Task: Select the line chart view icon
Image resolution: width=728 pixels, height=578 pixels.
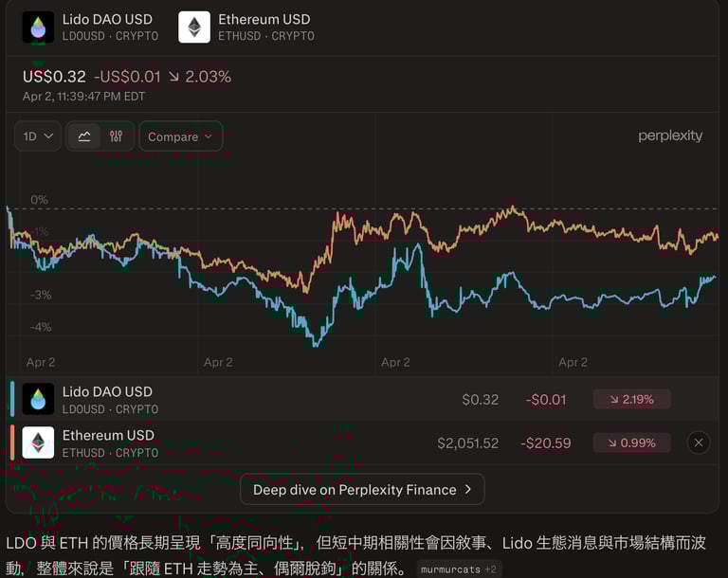Action: pos(84,136)
